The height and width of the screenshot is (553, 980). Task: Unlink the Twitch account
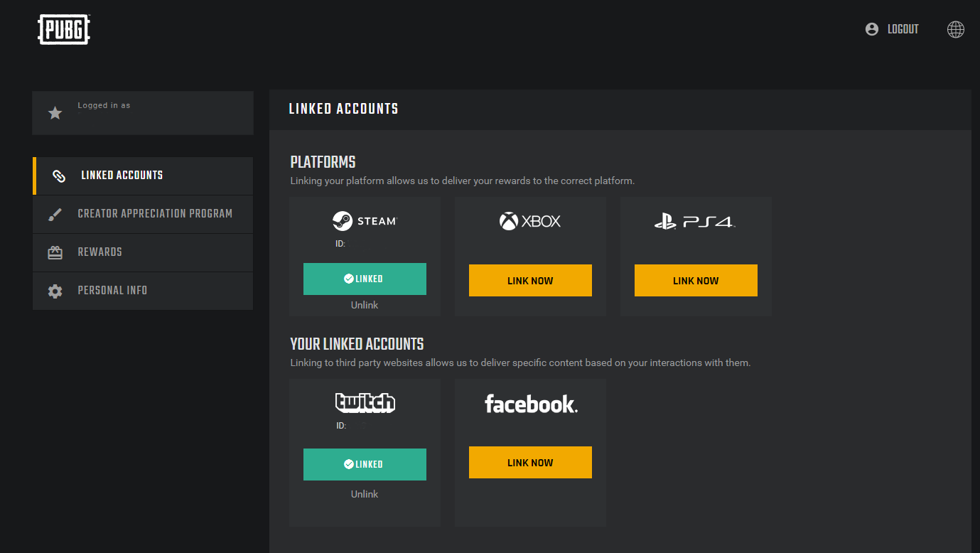365,494
